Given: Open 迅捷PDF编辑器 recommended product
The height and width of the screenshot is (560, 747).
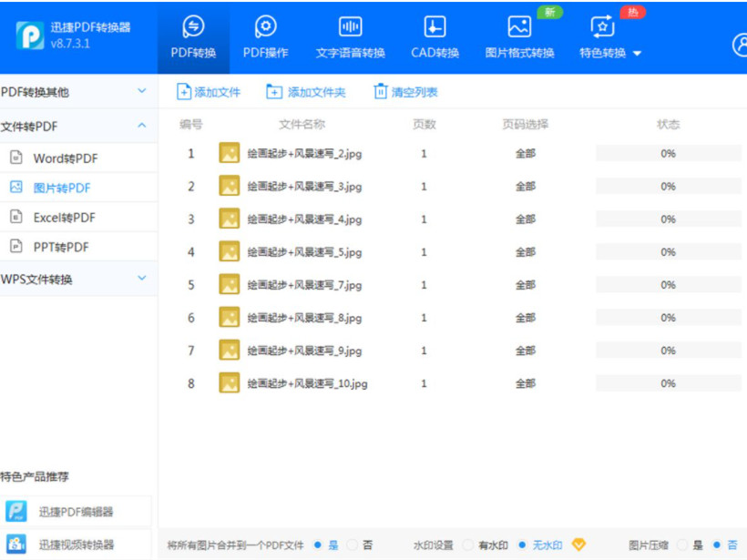Looking at the screenshot, I should [x=77, y=512].
